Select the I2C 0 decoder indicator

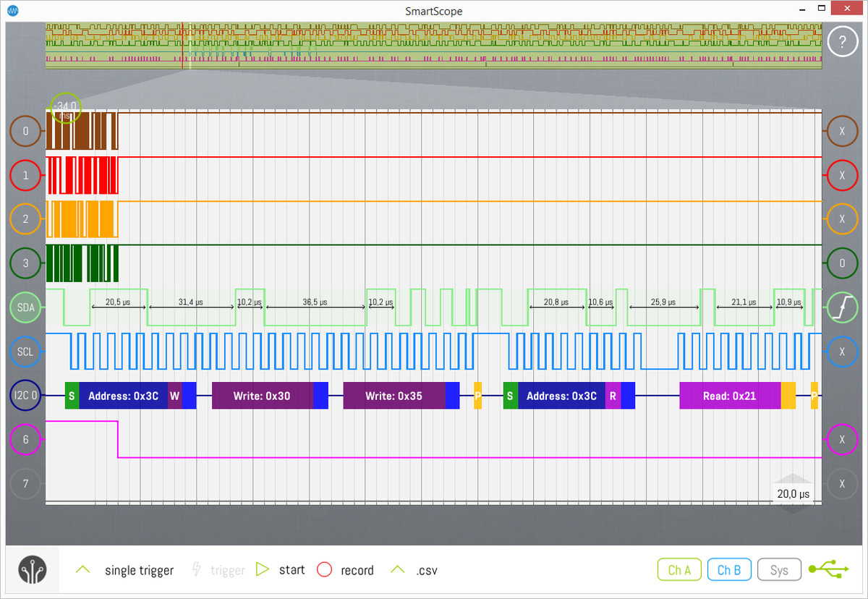[26, 396]
